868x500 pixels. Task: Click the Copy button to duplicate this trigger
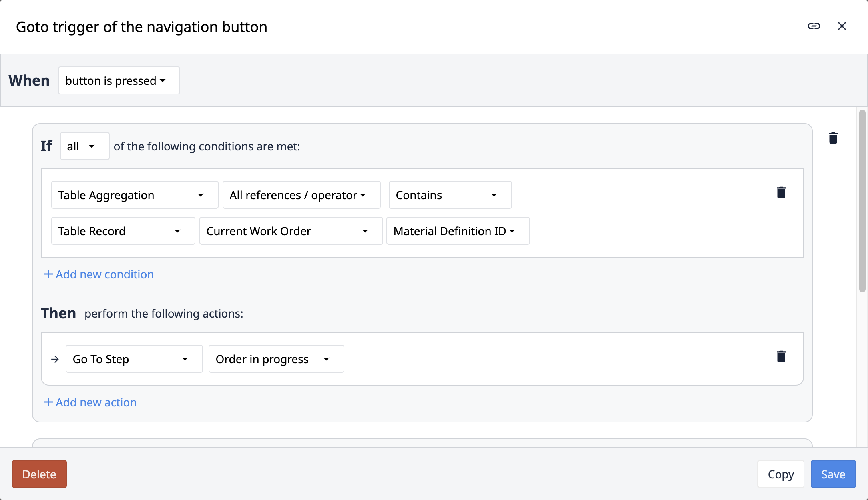click(x=781, y=474)
